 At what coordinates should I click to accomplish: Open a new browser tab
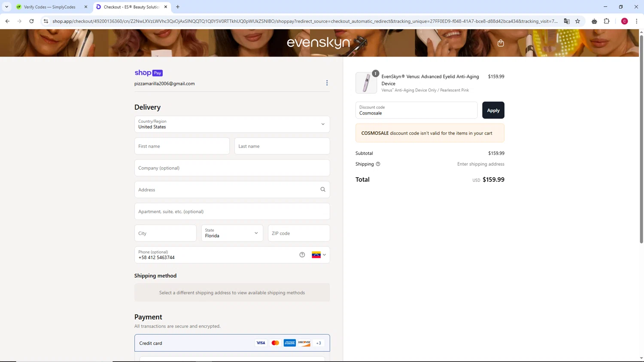[x=178, y=7]
